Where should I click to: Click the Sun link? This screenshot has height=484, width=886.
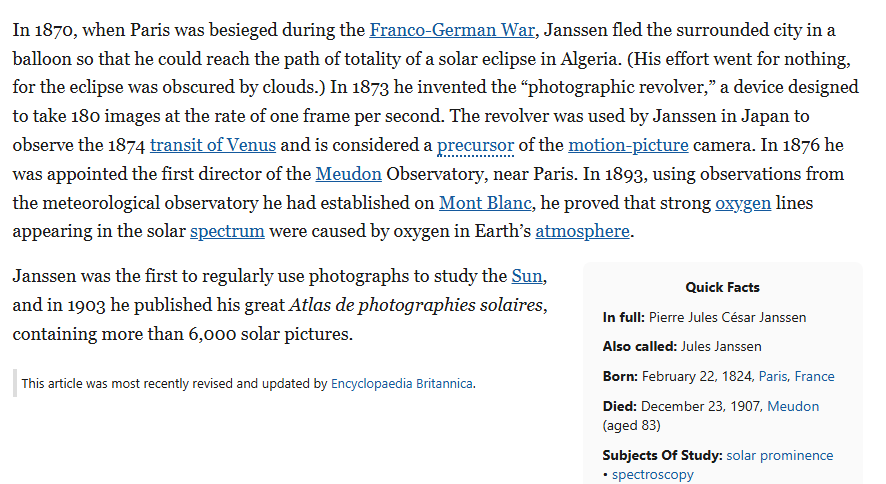click(527, 276)
